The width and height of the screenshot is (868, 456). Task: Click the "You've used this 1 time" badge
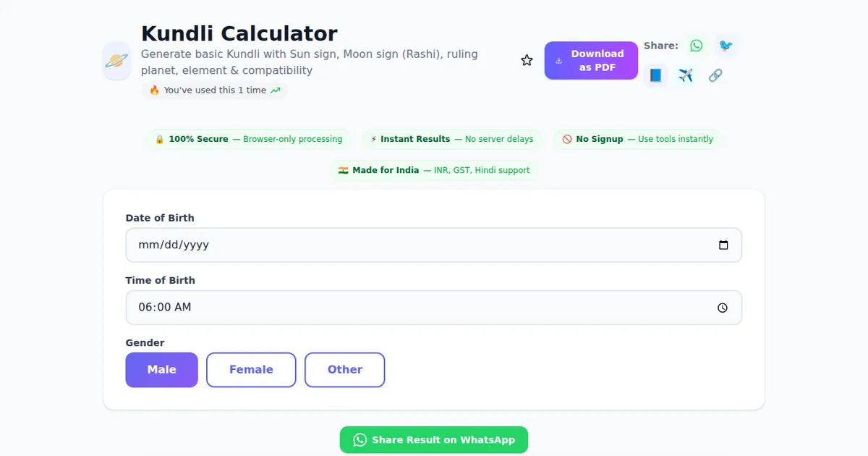[215, 90]
